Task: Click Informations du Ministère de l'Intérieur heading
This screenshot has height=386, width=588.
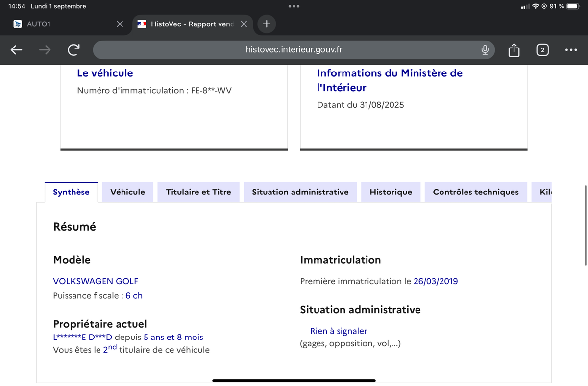Action: click(x=390, y=80)
